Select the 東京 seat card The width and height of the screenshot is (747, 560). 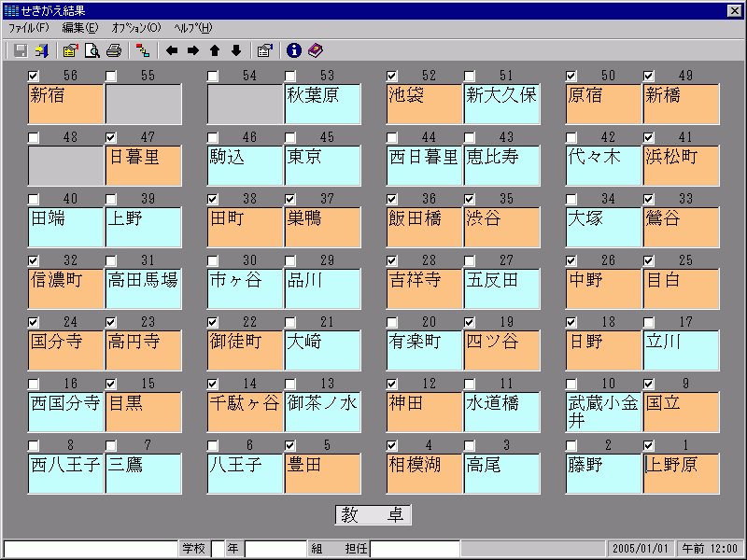coord(322,166)
